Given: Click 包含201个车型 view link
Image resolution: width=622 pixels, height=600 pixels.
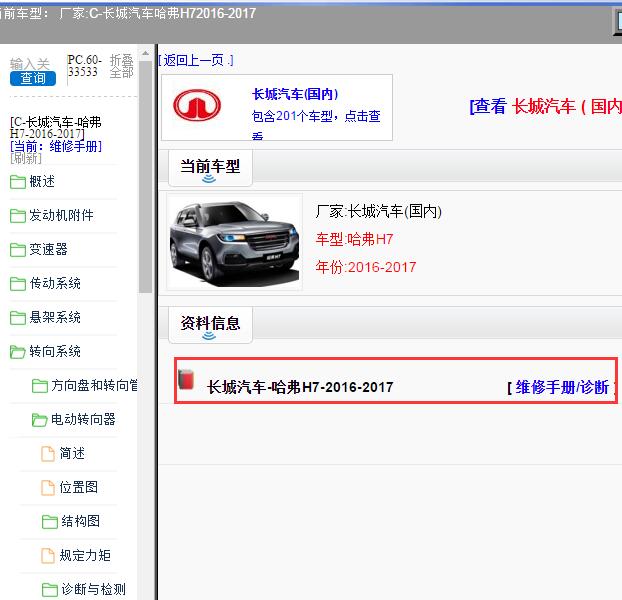Looking at the screenshot, I should point(316,123).
